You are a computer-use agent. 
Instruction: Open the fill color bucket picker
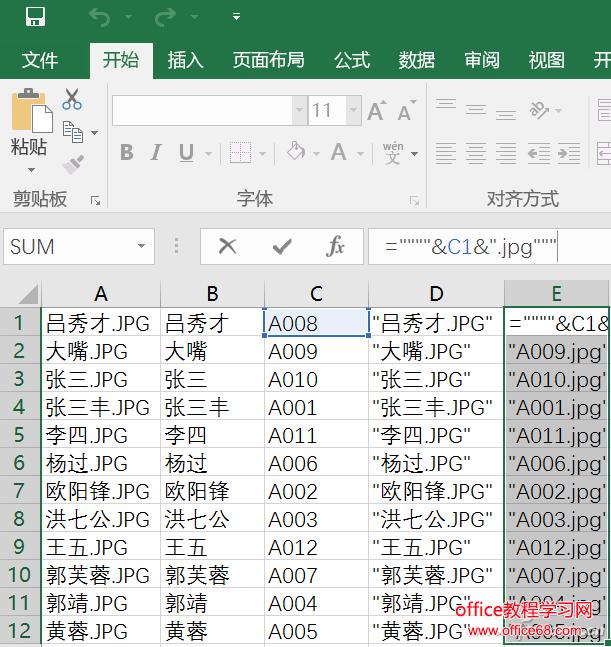click(x=295, y=153)
